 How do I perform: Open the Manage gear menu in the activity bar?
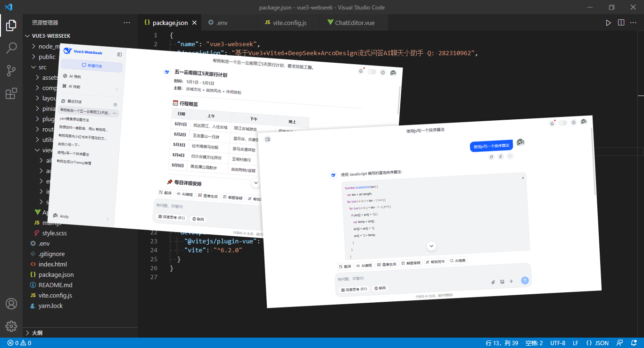[x=11, y=326]
